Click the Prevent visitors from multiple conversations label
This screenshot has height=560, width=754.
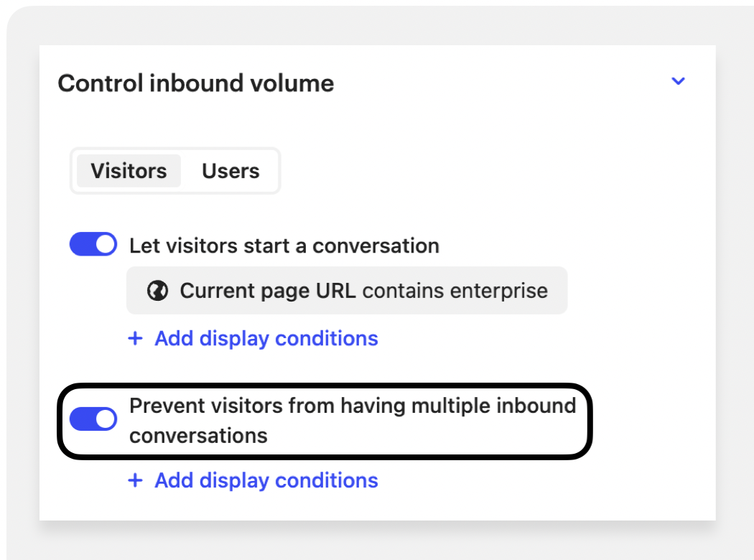click(352, 406)
